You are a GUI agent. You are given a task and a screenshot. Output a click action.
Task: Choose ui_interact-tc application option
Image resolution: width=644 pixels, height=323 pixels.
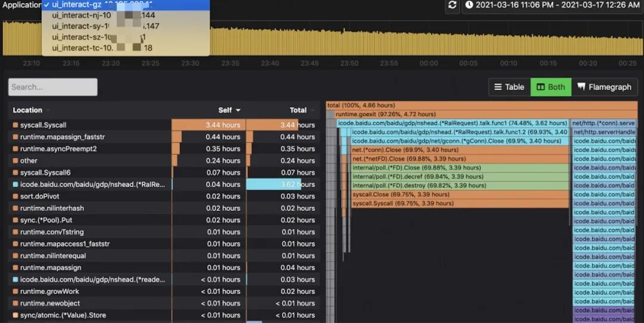(126, 48)
